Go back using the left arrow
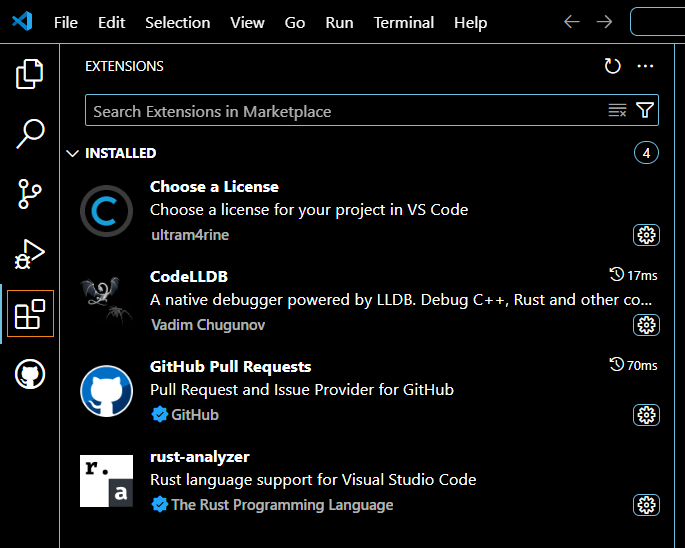 point(571,21)
